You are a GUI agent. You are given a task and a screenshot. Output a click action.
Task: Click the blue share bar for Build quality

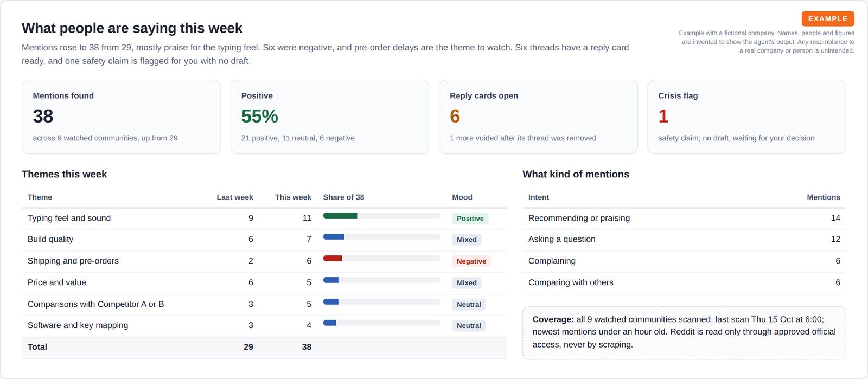click(x=334, y=237)
